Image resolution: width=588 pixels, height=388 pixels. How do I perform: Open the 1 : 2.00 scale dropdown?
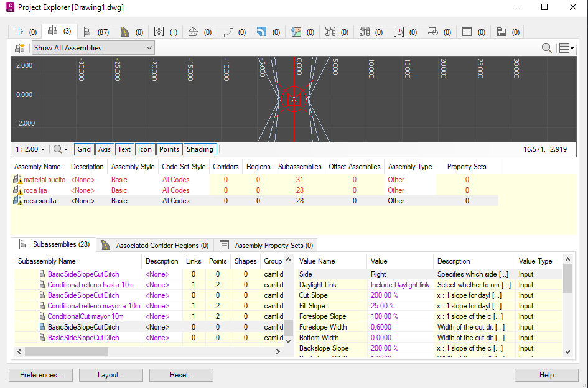tap(31, 149)
